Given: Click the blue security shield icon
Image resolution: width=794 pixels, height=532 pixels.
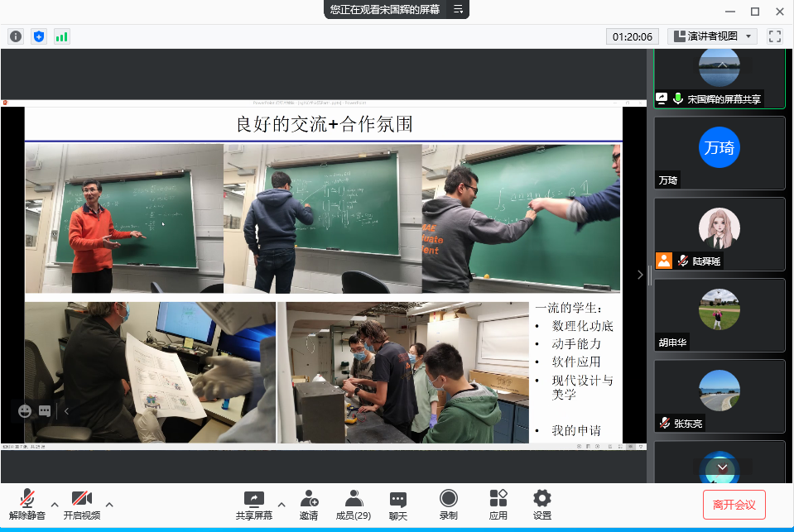Looking at the screenshot, I should click(x=39, y=36).
